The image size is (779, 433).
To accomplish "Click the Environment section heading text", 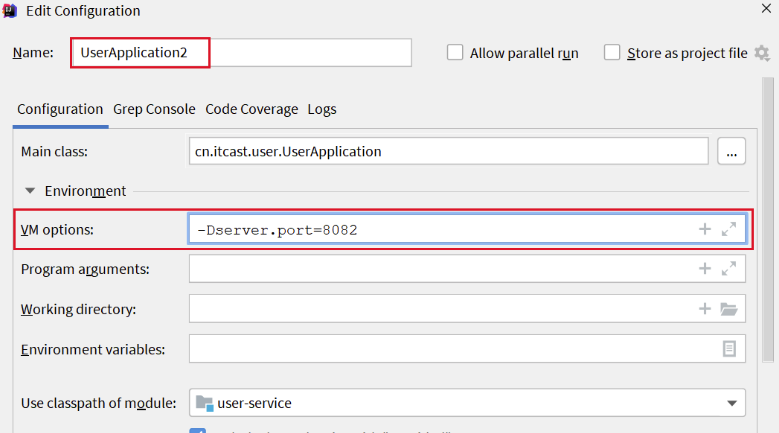I will point(85,191).
